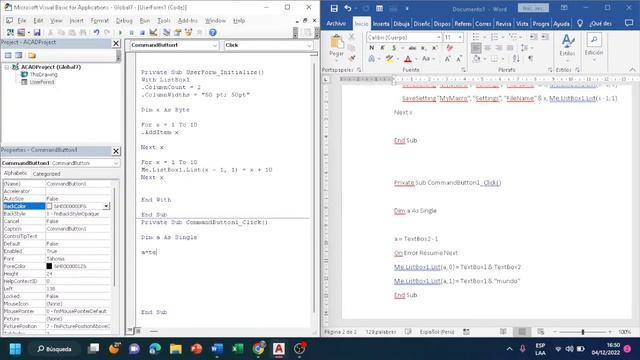
Task: Toggle strikethrough (abc) in Word's Fuente group
Action: (412, 48)
